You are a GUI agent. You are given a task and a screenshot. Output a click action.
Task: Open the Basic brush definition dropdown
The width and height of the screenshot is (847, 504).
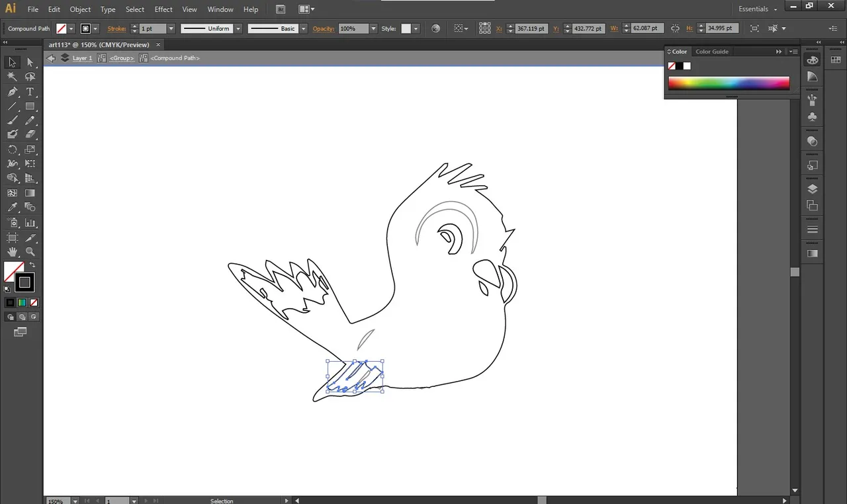click(x=304, y=28)
